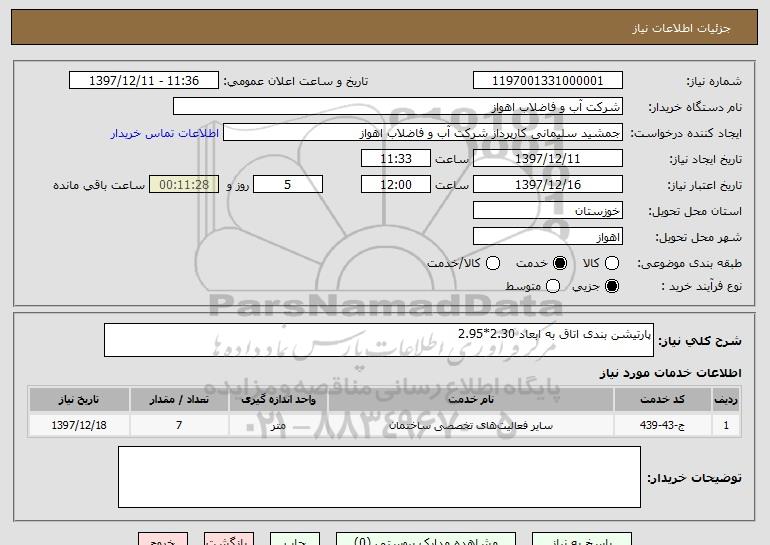770x545 pixels.
Task: Click service code cell ج-43-439
Action: point(662,425)
